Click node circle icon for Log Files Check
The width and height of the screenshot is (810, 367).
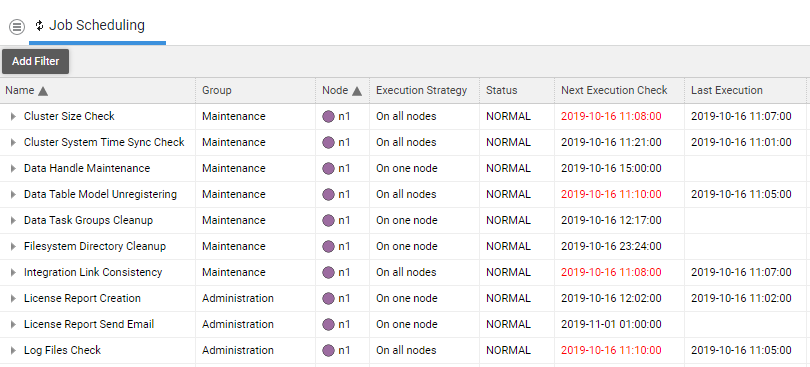pos(329,350)
